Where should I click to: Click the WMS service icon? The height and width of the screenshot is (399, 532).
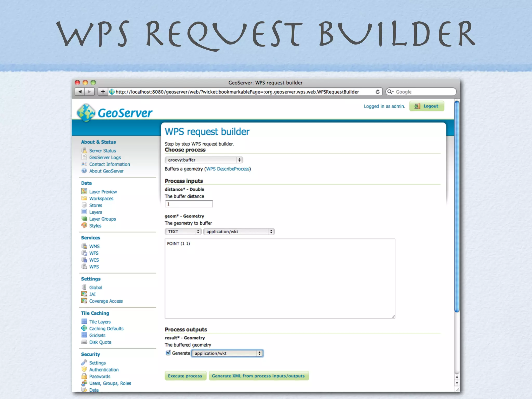[84, 246]
